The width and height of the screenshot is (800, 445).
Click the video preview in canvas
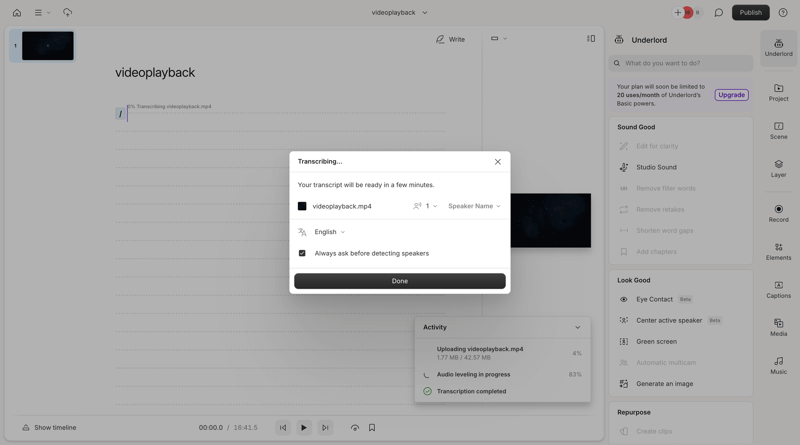click(551, 220)
